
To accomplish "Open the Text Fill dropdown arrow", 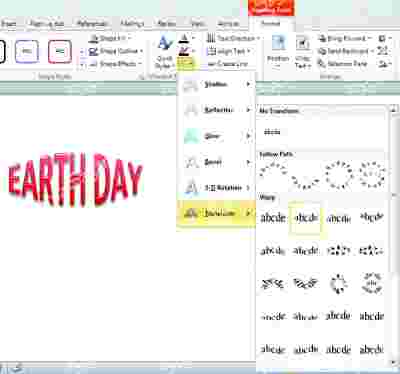I will coord(193,39).
